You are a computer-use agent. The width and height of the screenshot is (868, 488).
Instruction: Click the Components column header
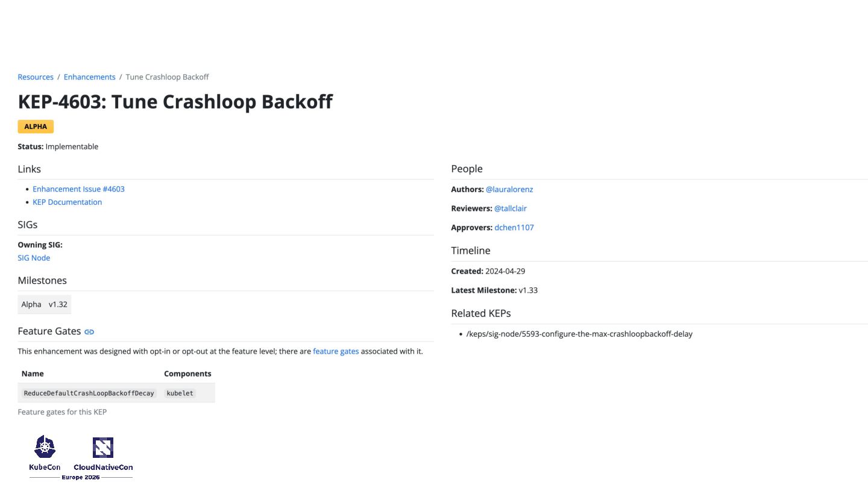coord(187,374)
